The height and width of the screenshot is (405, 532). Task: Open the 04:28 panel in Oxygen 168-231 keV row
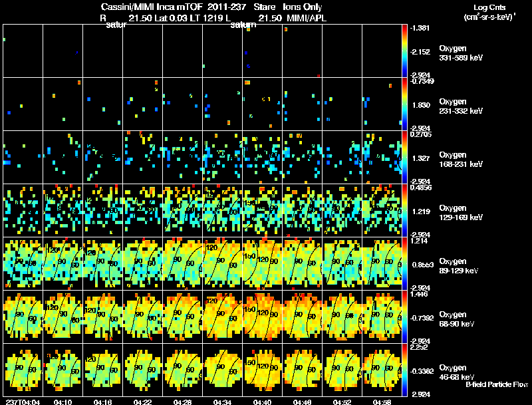tap(182, 158)
